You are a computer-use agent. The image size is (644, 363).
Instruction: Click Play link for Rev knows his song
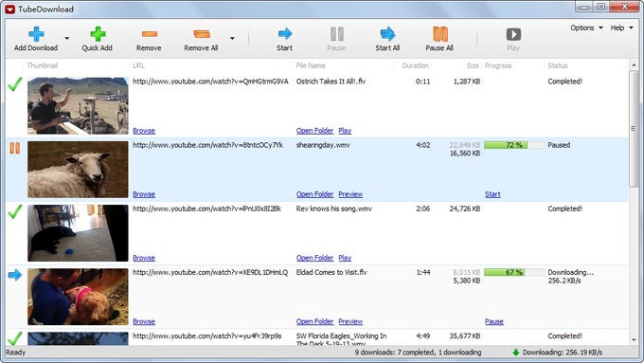point(345,258)
